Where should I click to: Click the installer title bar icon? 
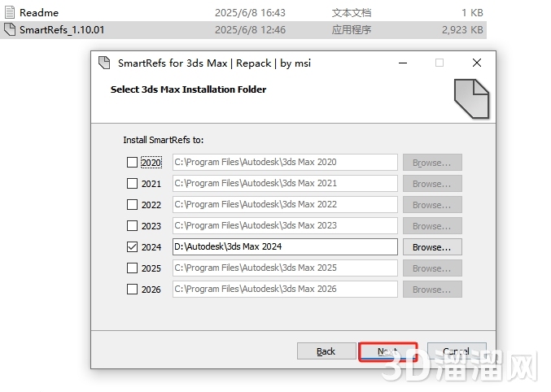(x=104, y=63)
